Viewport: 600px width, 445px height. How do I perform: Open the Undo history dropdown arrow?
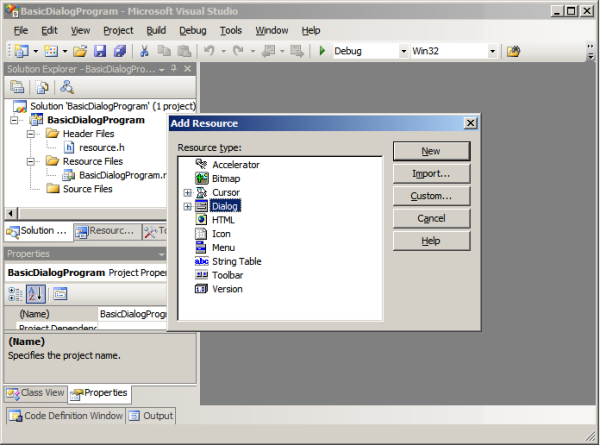point(223,51)
